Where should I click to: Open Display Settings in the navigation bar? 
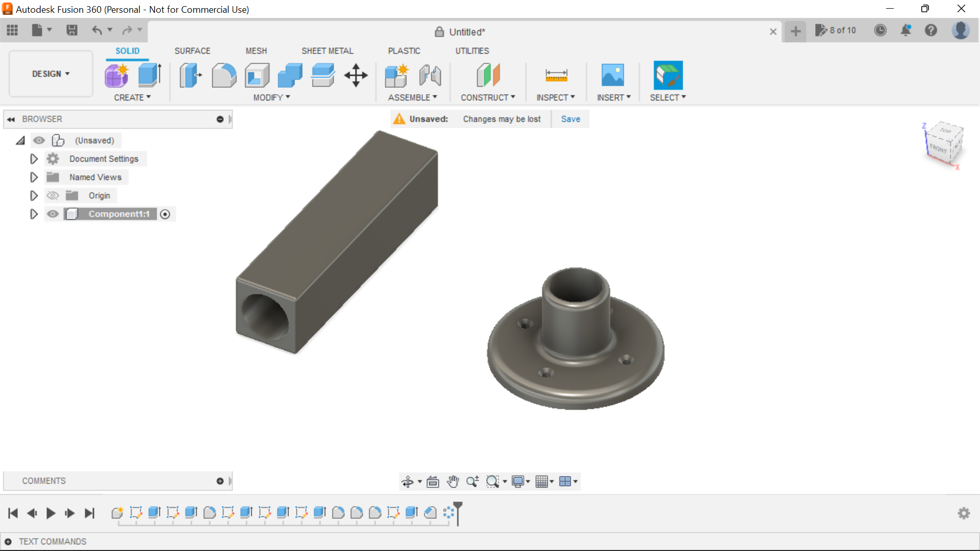(x=518, y=481)
